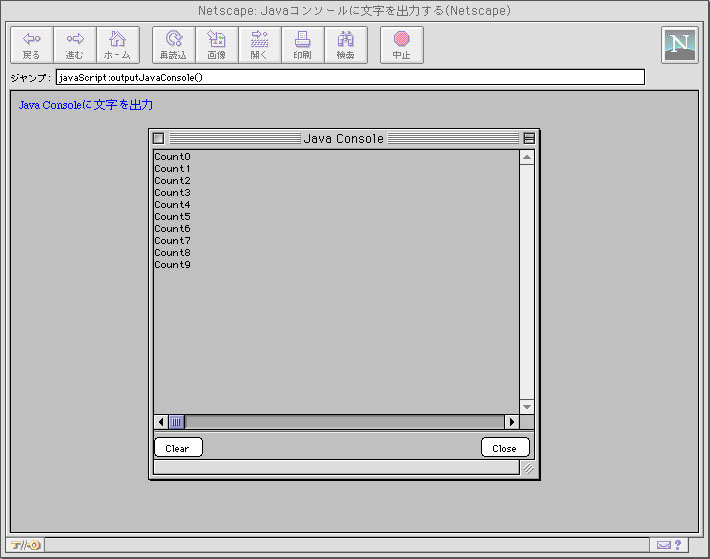
Task: Click the 'Count4' line in console
Action: (173, 205)
